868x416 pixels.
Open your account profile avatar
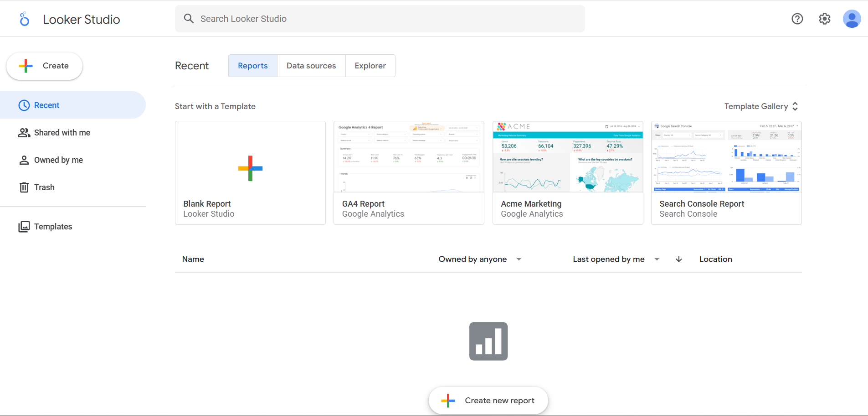click(x=852, y=18)
